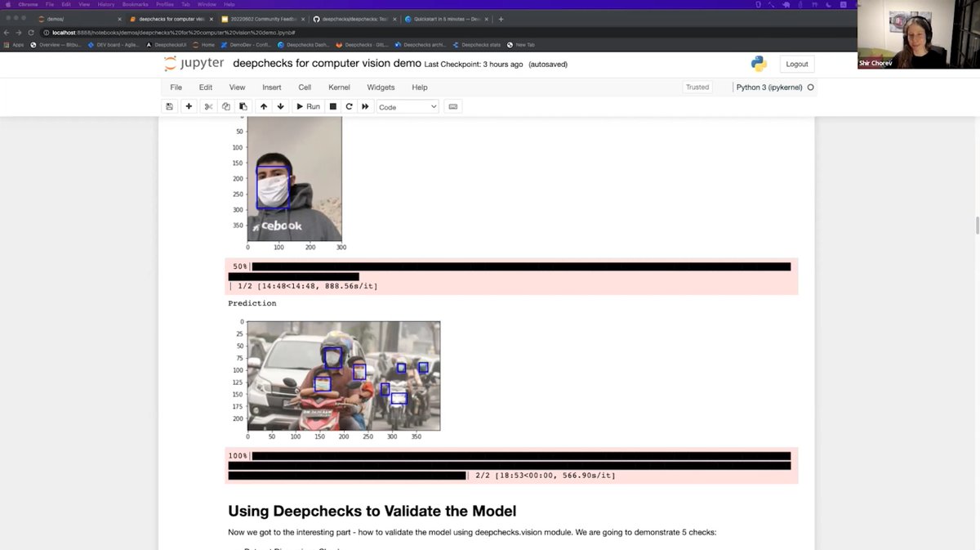The height and width of the screenshot is (550, 980).
Task: Click Shir Chorev's webcam video thumbnail
Action: (918, 34)
